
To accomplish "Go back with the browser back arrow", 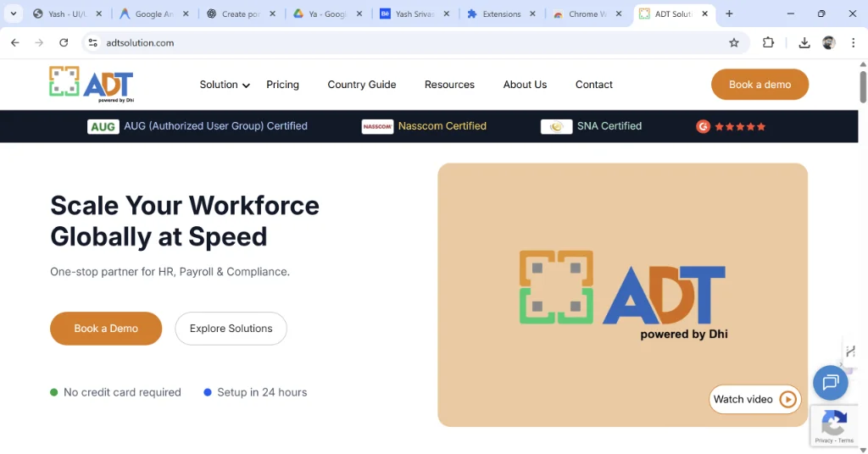I will click(x=15, y=42).
